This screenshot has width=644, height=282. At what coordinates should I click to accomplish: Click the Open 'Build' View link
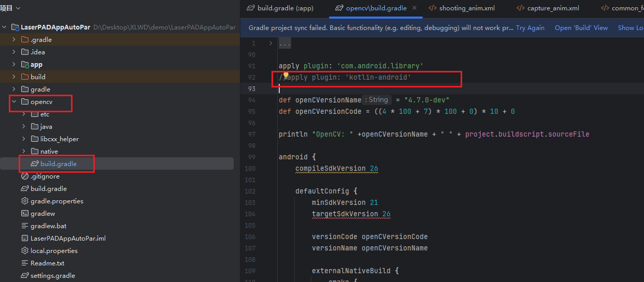point(581,28)
